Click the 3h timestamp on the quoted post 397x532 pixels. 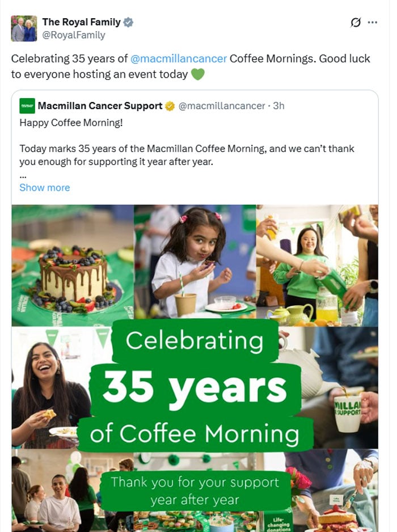click(x=278, y=106)
